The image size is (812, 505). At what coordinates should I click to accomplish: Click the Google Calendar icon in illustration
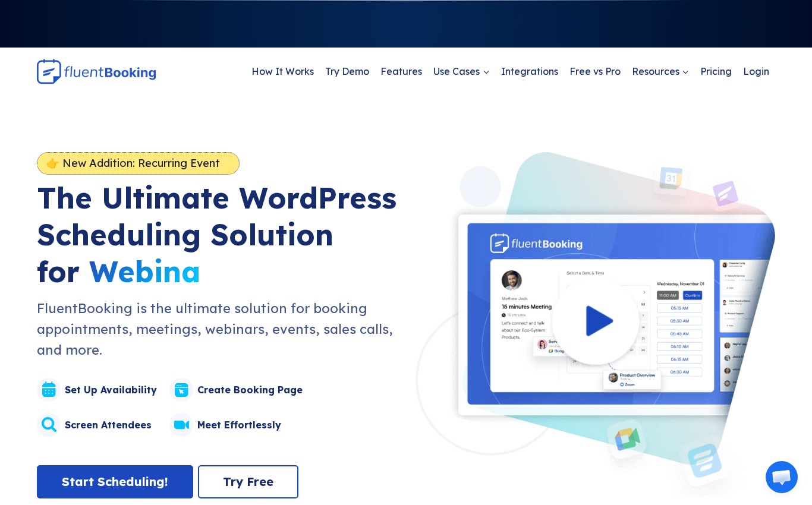coord(671,178)
